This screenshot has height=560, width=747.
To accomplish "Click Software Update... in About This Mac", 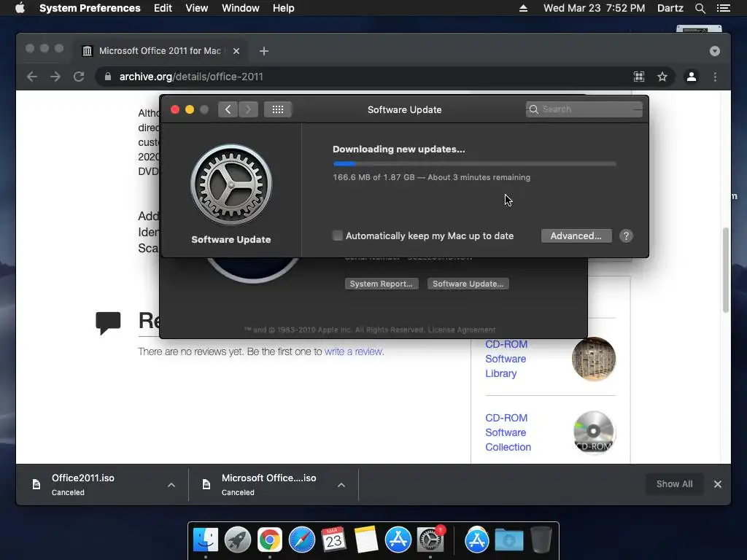I will 468,284.
